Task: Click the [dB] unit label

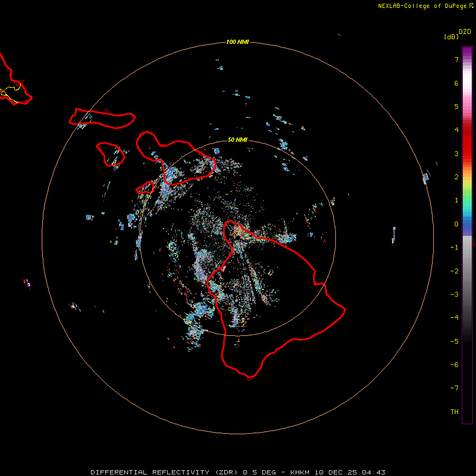Action: click(x=452, y=36)
